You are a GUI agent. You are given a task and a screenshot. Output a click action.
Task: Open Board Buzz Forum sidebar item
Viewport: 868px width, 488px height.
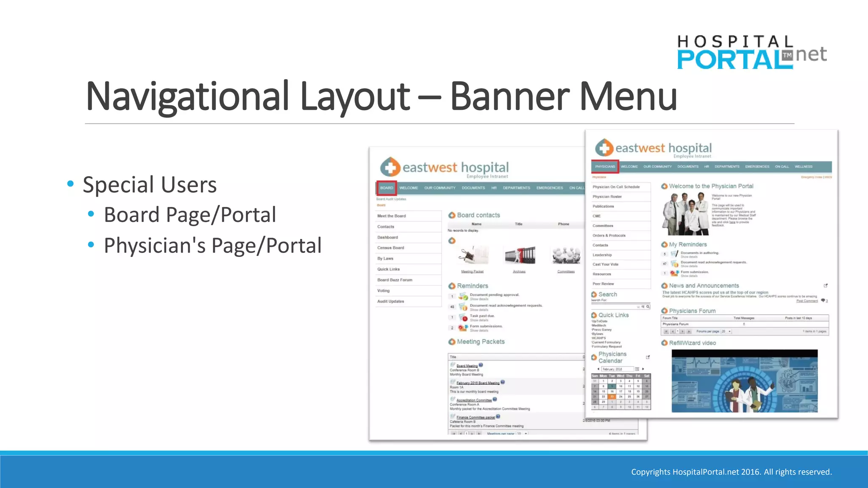pos(409,280)
